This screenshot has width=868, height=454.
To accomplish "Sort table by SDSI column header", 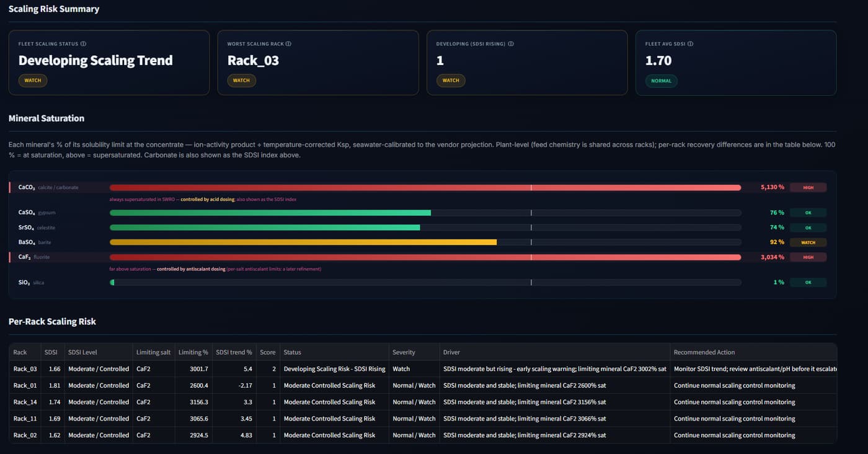I will point(53,352).
